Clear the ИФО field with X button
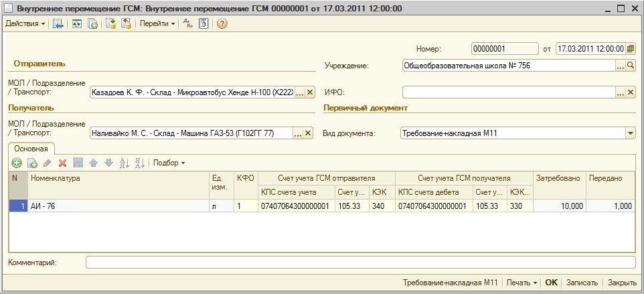 [x=631, y=92]
